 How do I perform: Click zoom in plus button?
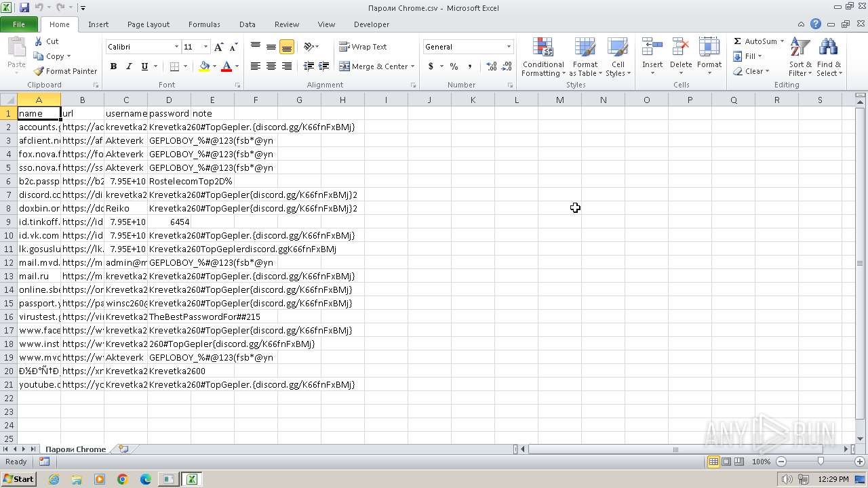(x=860, y=462)
